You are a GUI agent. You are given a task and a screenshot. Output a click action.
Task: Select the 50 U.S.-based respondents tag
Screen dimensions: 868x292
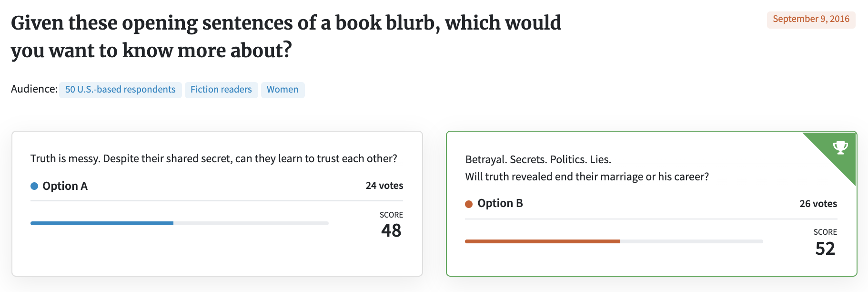(121, 90)
